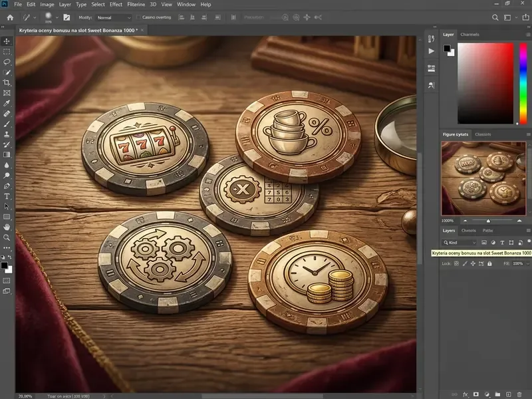Expand the Fill percentage dropdown

pyautogui.click(x=527, y=263)
